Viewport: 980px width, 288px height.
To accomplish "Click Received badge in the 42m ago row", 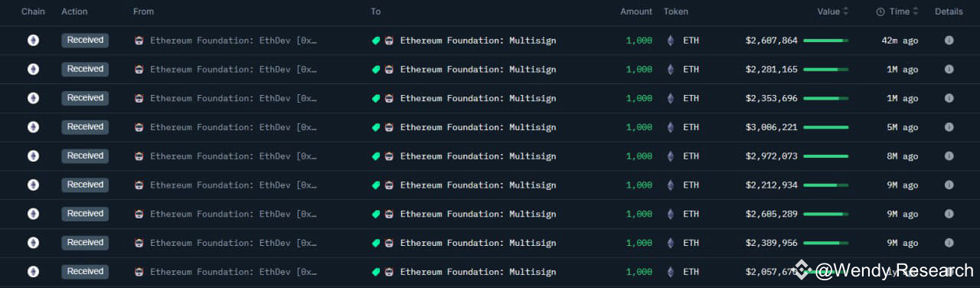I will 85,40.
